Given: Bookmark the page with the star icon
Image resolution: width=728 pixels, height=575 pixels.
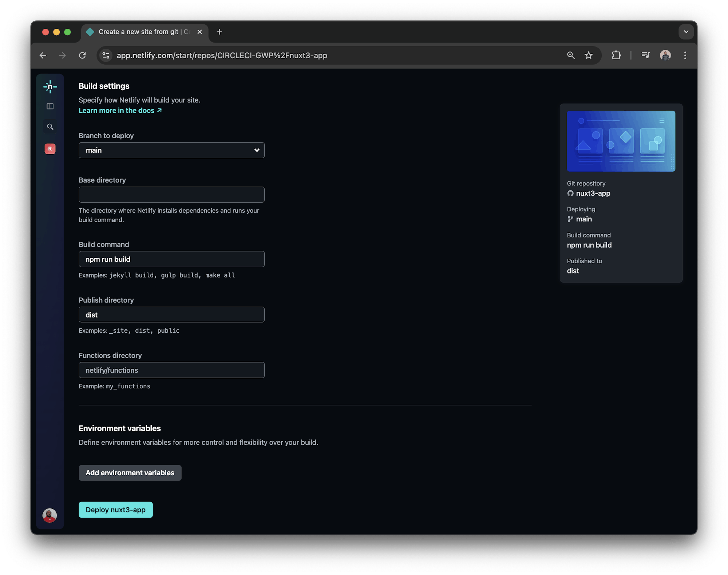Looking at the screenshot, I should pyautogui.click(x=589, y=55).
